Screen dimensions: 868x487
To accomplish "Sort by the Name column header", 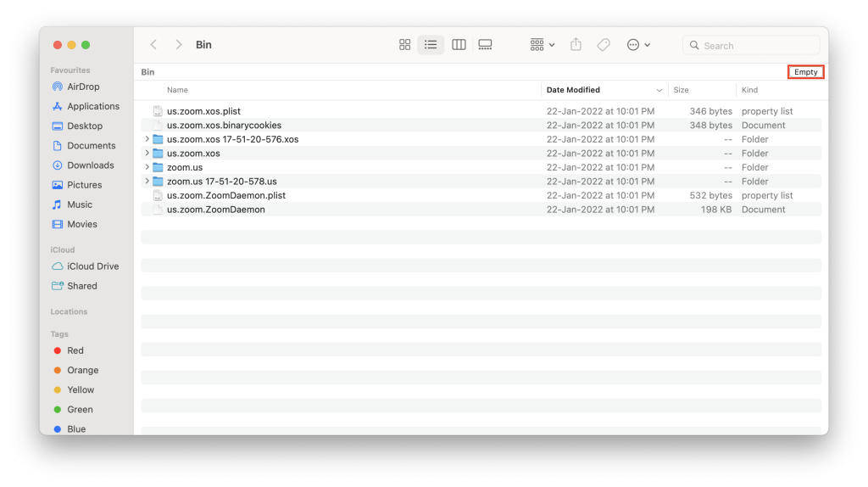I will click(178, 90).
